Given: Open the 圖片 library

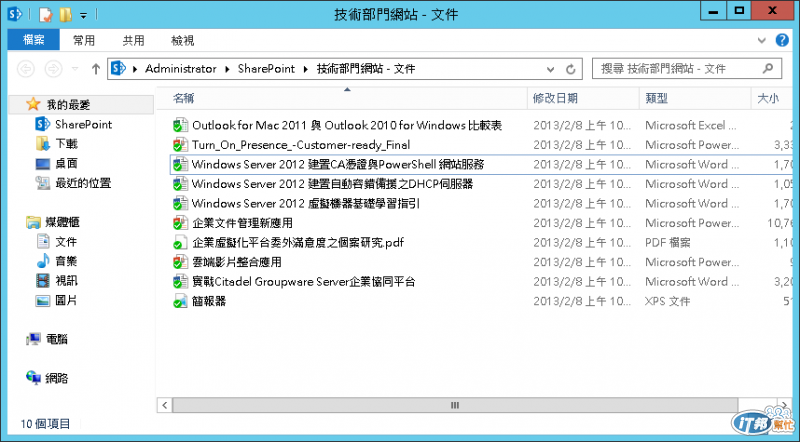Looking at the screenshot, I should (66, 300).
